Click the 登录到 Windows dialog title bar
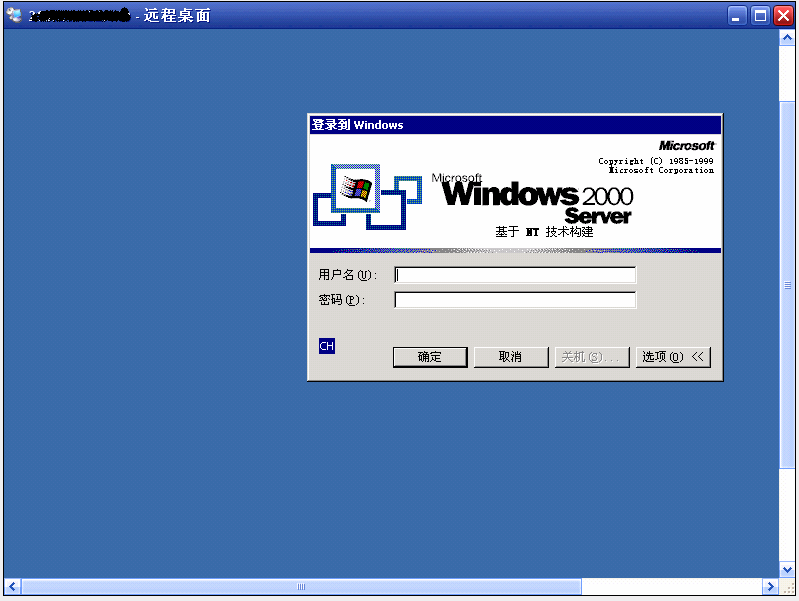799x601 pixels. coord(515,125)
